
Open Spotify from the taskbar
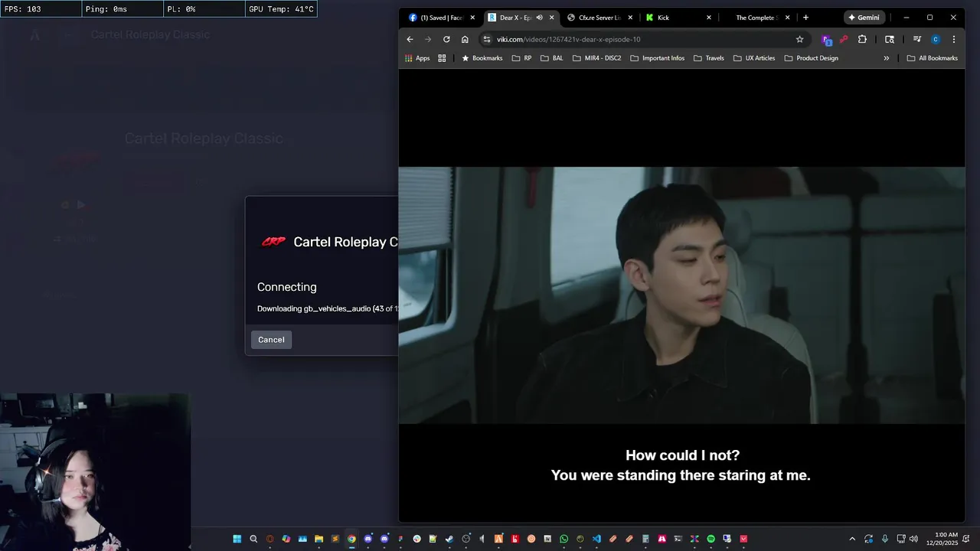pyautogui.click(x=710, y=539)
